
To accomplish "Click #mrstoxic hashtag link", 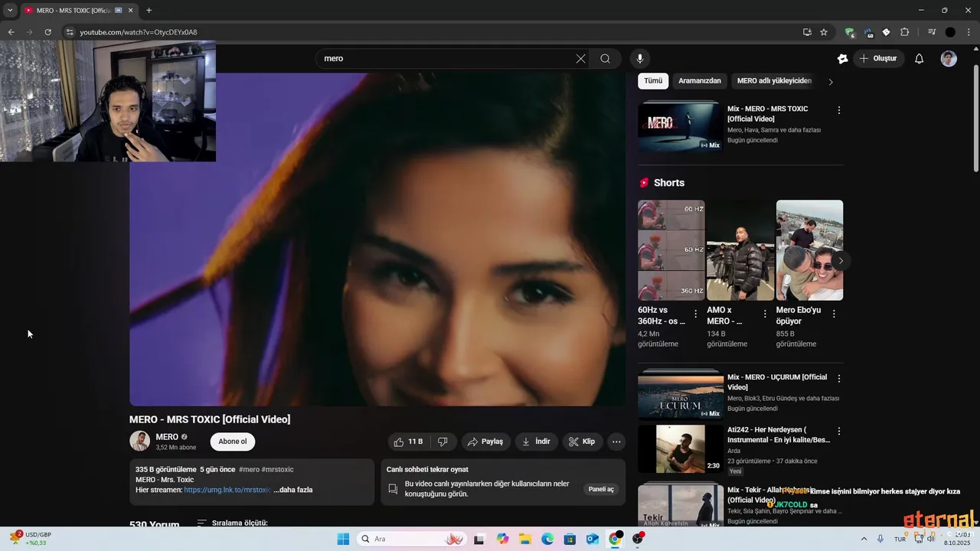I will point(277,469).
